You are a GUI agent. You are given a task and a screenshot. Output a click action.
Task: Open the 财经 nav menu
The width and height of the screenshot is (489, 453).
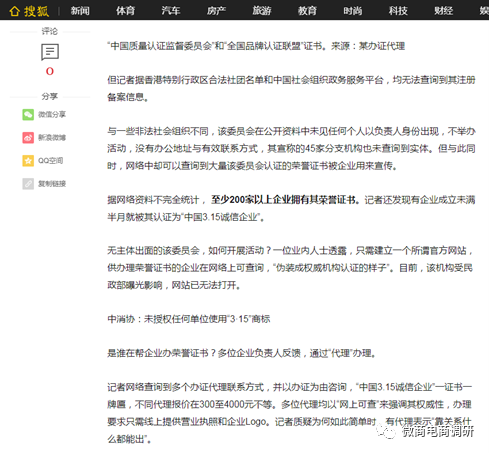443,11
